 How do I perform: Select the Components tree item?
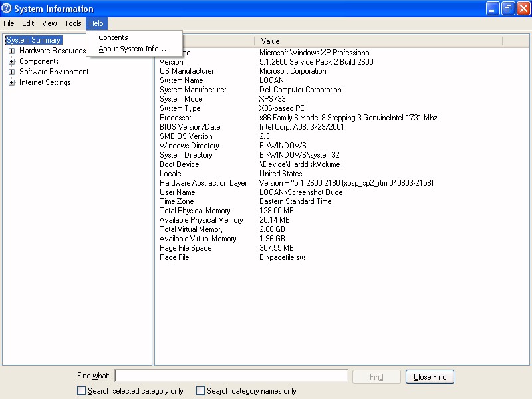click(39, 61)
